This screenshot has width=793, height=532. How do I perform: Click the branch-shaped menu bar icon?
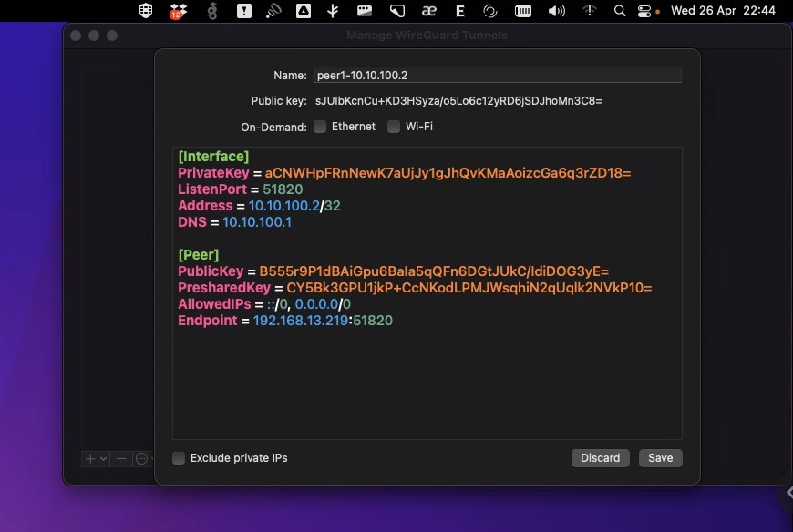tap(333, 11)
